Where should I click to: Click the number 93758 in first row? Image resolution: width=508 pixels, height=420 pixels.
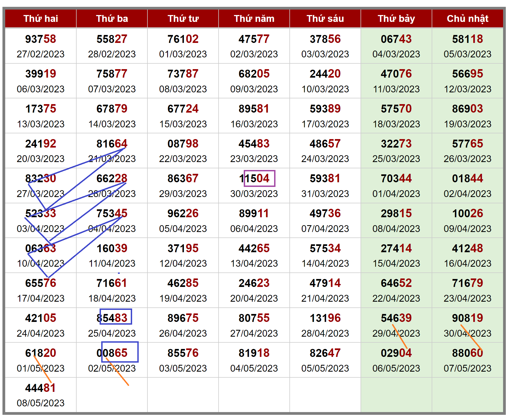40,39
